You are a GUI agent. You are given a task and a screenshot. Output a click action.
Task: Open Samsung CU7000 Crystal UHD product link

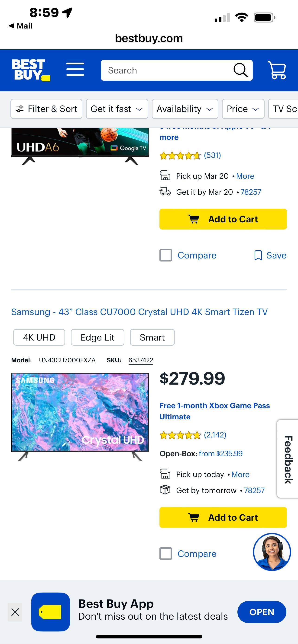tap(139, 312)
